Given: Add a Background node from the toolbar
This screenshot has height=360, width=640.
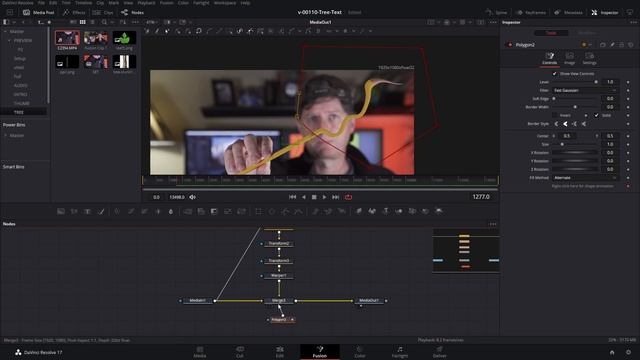Looking at the screenshot, I should pyautogui.click(x=61, y=211).
